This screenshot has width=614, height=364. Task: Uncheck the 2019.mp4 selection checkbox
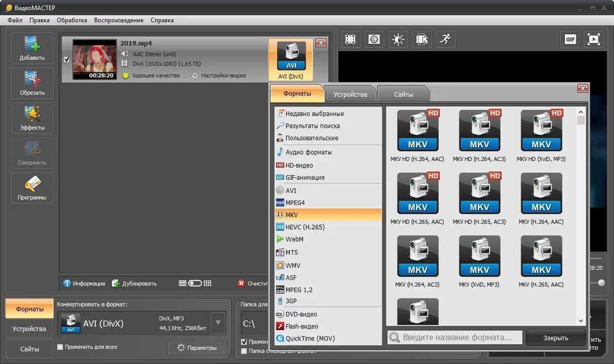(66, 59)
